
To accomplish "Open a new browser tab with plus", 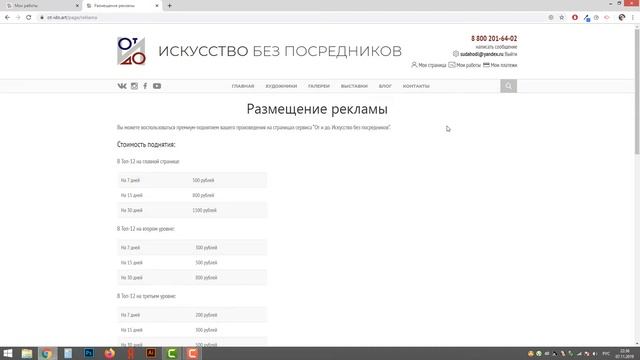I will 169,6.
